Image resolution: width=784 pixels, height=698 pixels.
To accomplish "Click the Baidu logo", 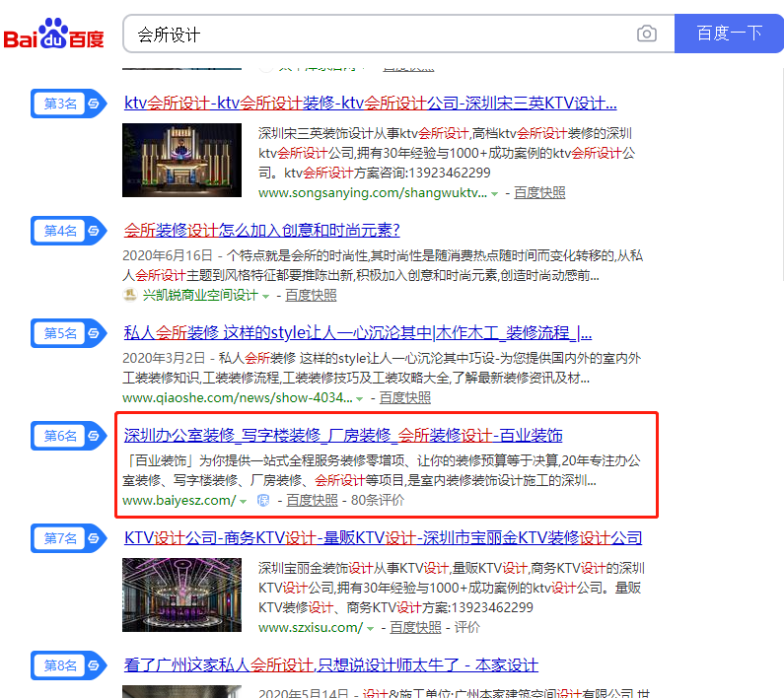I will (54, 34).
